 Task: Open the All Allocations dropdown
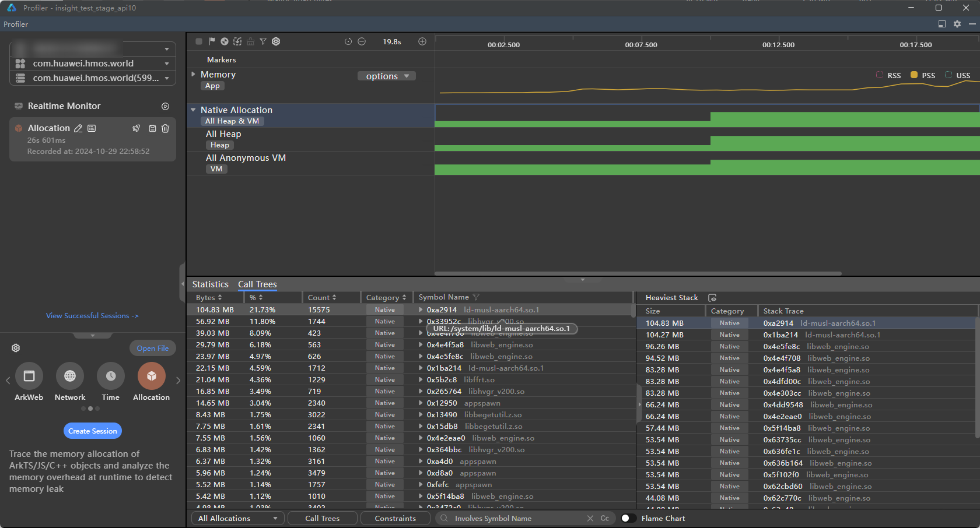coord(237,518)
